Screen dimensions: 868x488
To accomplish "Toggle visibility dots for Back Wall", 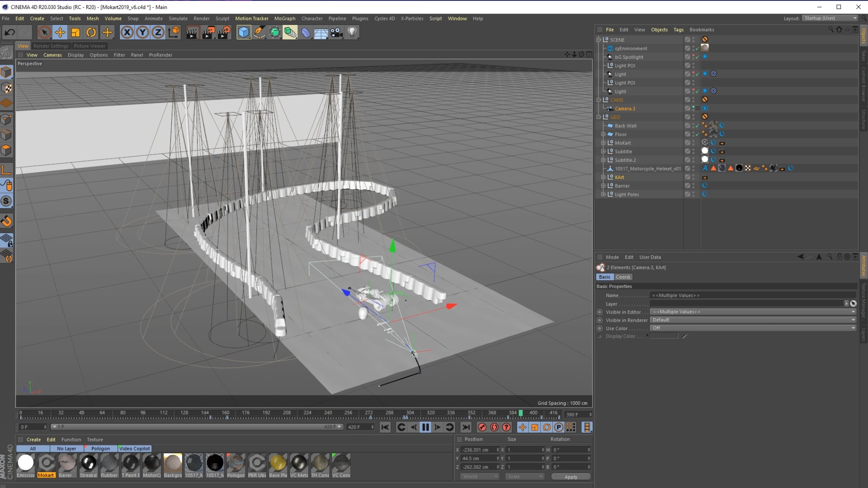I will tap(693, 126).
